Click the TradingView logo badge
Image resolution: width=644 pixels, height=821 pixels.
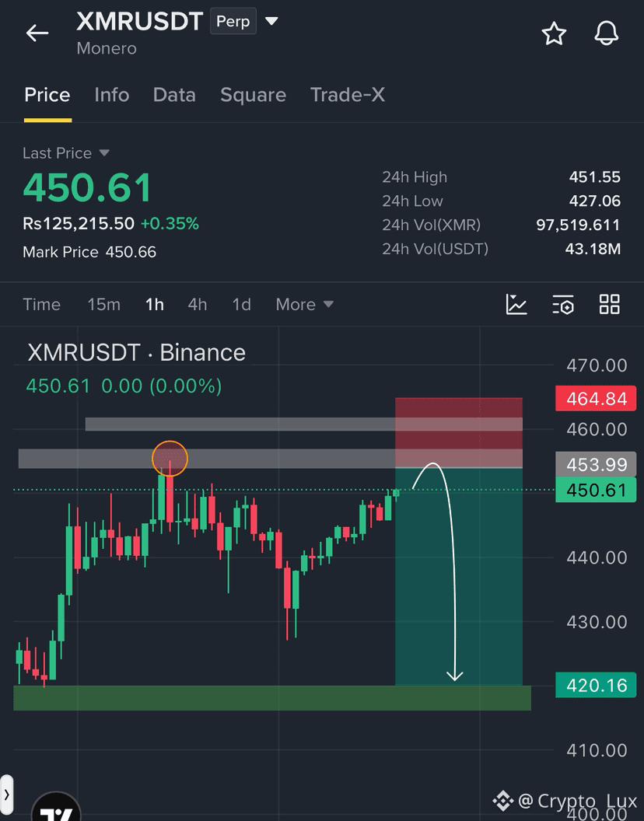tap(56, 808)
